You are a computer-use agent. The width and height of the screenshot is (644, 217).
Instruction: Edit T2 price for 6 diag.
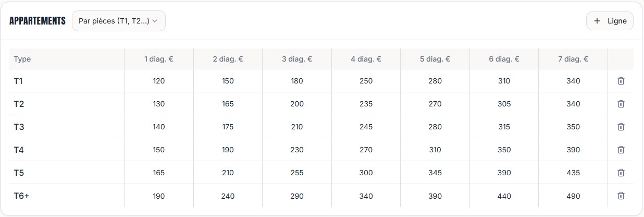click(x=504, y=104)
